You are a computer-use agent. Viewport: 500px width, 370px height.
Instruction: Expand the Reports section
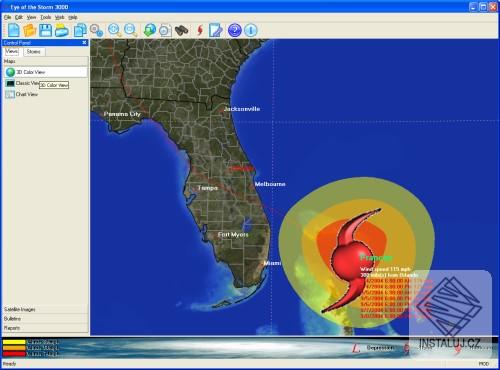(45, 328)
